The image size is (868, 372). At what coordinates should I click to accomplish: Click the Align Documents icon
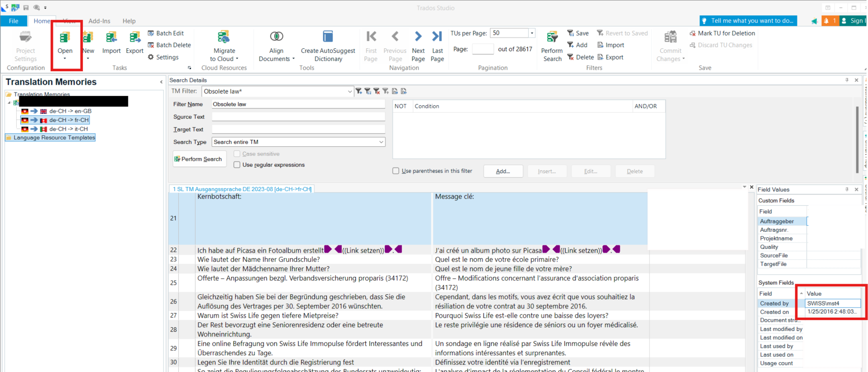point(276,37)
